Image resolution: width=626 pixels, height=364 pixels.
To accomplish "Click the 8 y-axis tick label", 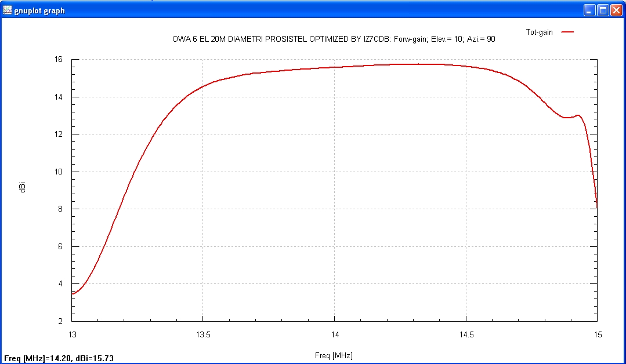I will (x=60, y=209).
